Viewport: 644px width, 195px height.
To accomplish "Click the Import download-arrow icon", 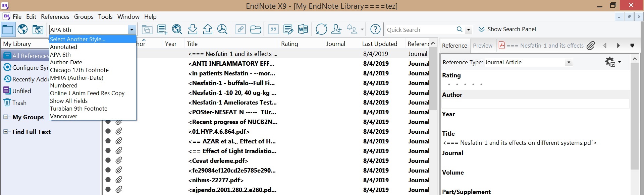I will point(193,29).
